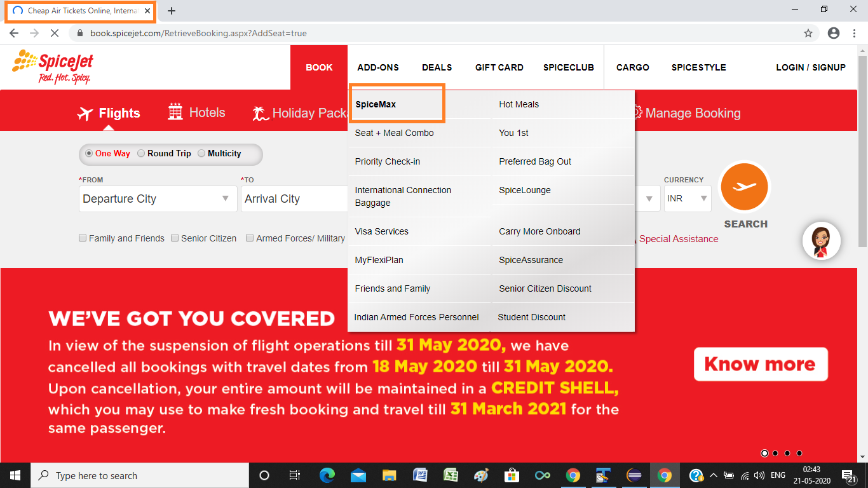Open the BOOK menu

click(x=319, y=67)
